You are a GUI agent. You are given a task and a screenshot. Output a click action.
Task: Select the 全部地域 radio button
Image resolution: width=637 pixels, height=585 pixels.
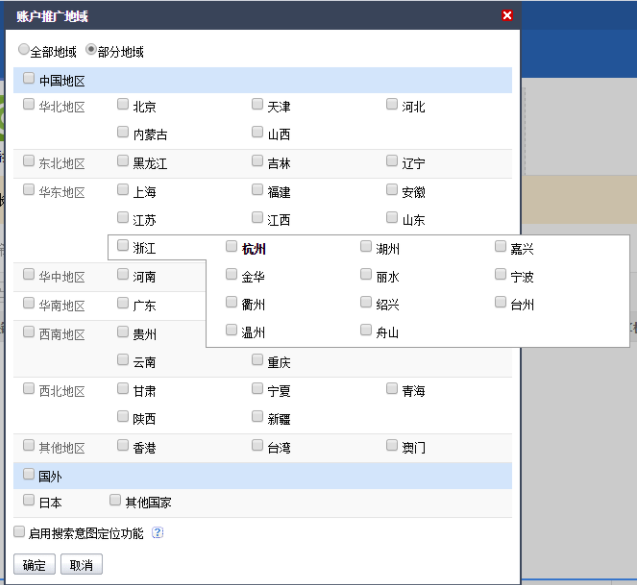[x=24, y=49]
